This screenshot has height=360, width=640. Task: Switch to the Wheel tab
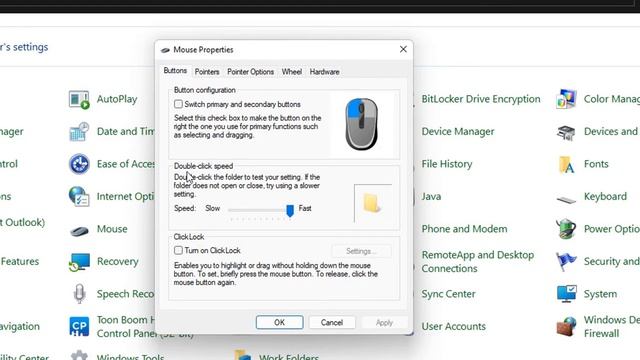[292, 72]
